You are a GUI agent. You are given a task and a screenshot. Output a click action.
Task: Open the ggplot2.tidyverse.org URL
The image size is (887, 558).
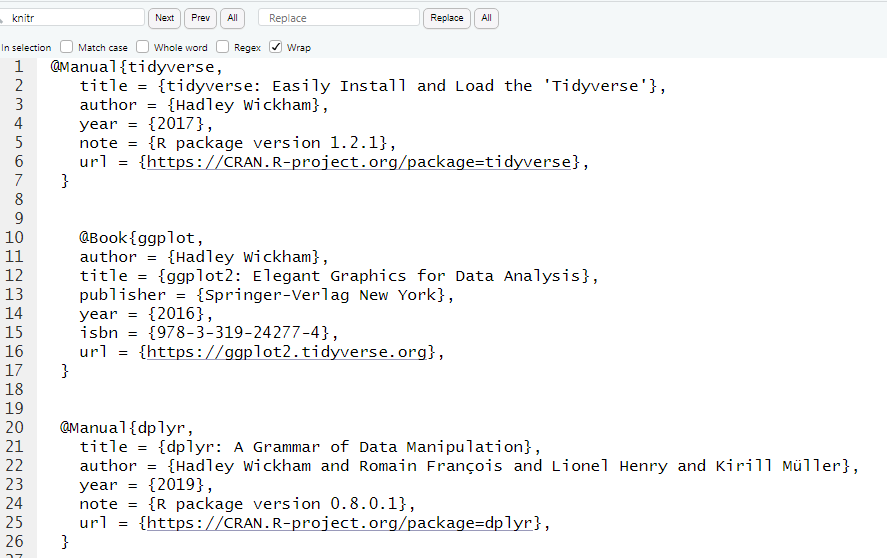tap(287, 352)
